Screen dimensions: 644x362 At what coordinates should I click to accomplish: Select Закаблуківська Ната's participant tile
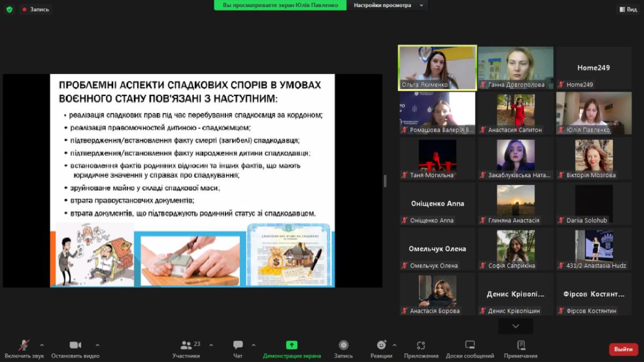tap(516, 158)
